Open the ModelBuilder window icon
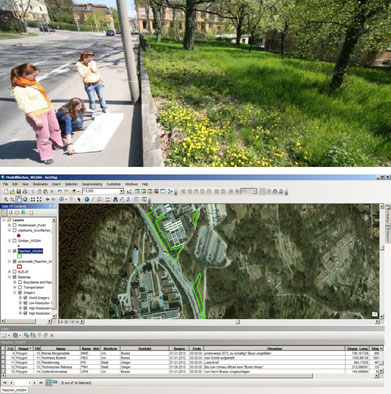 171,191
